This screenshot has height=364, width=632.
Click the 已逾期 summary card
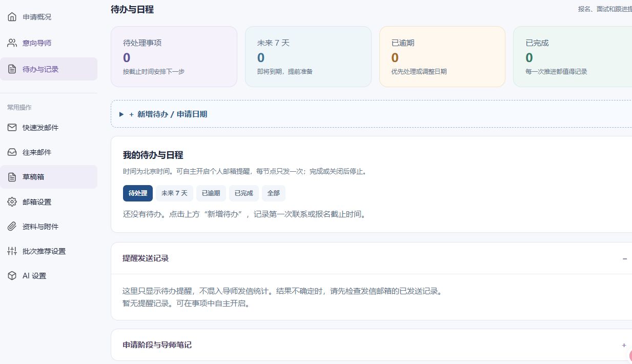442,57
